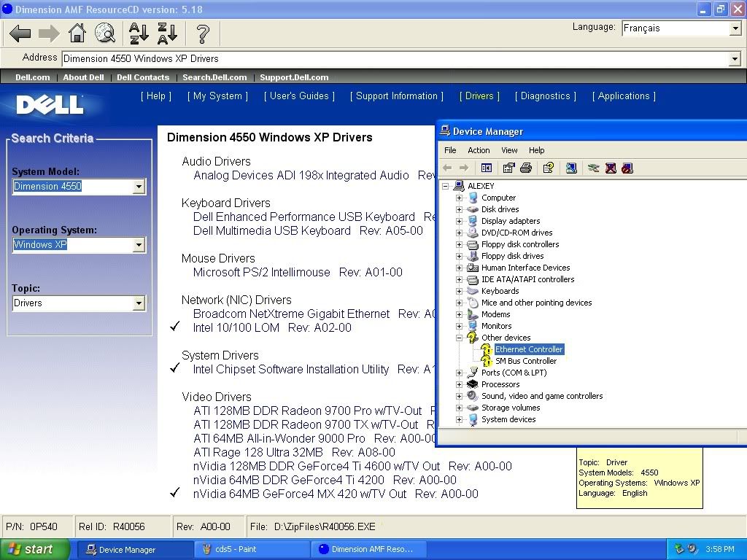Click the grayed back arrow in Device Manager

(x=447, y=168)
